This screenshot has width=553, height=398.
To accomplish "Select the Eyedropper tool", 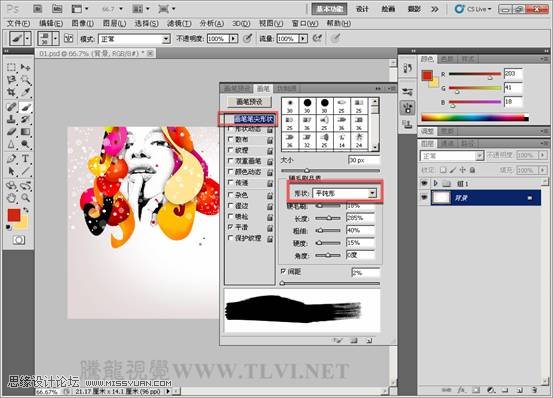I will point(25,92).
